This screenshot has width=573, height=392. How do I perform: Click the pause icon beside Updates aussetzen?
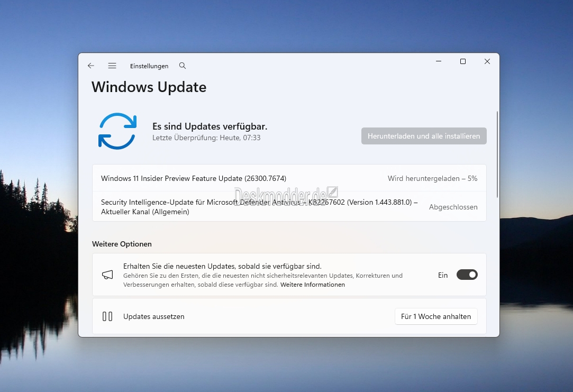point(107,316)
